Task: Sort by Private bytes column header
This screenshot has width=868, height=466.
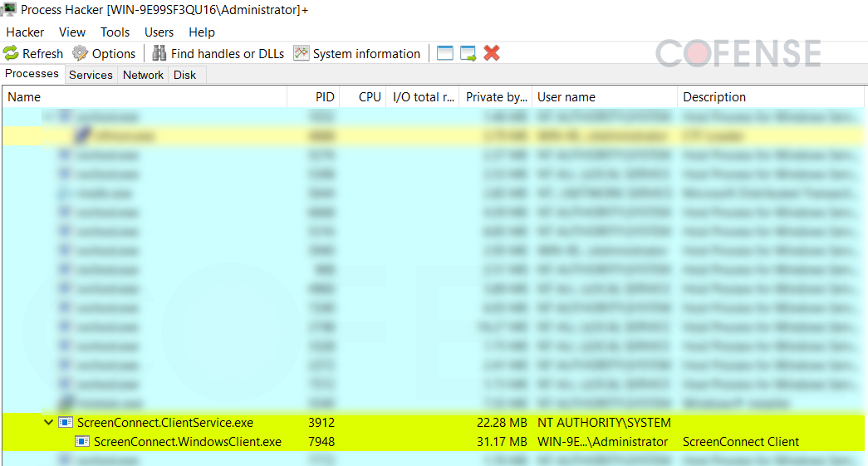Action: (495, 97)
